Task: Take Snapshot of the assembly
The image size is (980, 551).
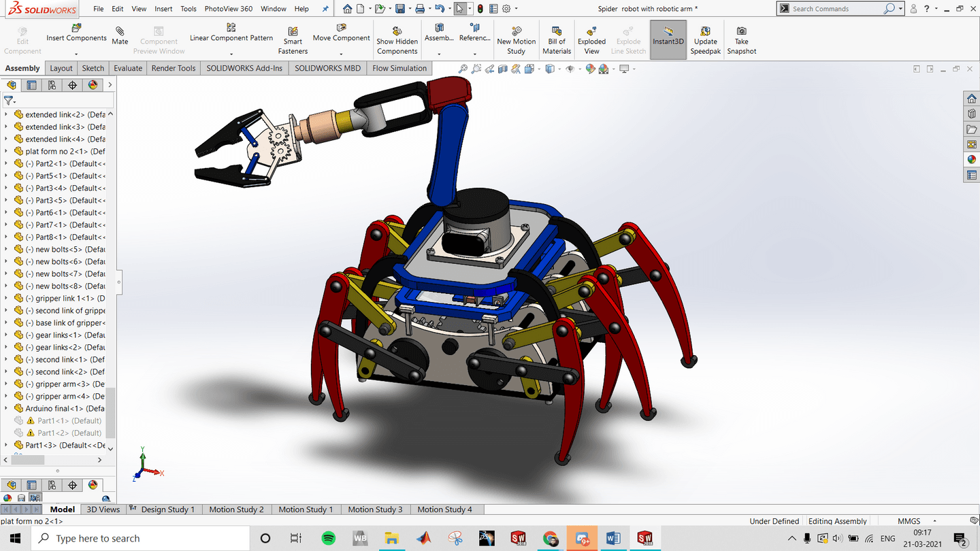Action: click(742, 41)
